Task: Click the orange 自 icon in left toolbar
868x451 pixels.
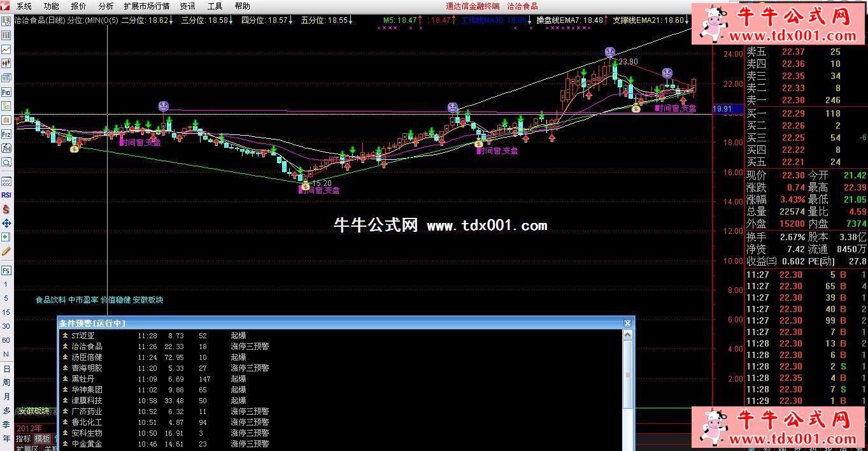Action: 6,120
